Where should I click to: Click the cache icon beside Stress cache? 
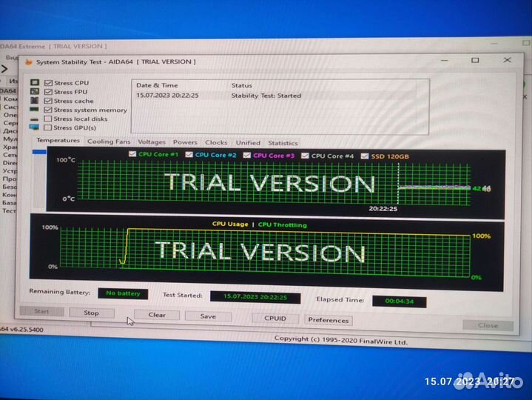pyautogui.click(x=35, y=101)
